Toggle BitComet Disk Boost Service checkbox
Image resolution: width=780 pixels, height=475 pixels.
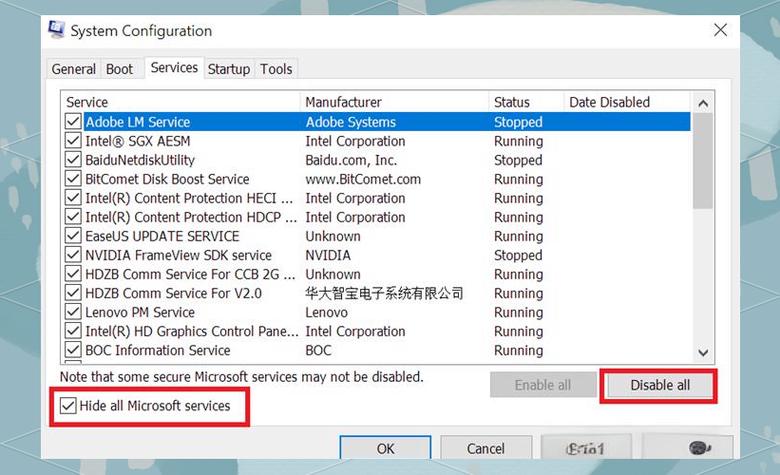pos(73,179)
